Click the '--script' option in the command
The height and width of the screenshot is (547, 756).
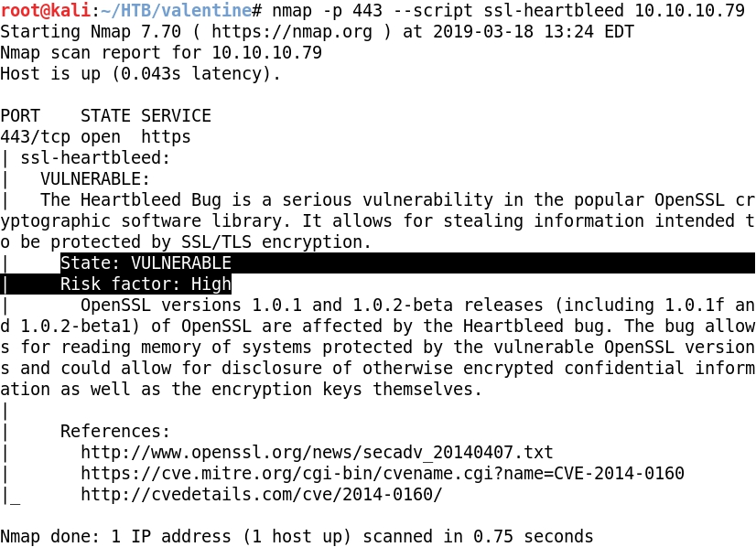(x=433, y=11)
